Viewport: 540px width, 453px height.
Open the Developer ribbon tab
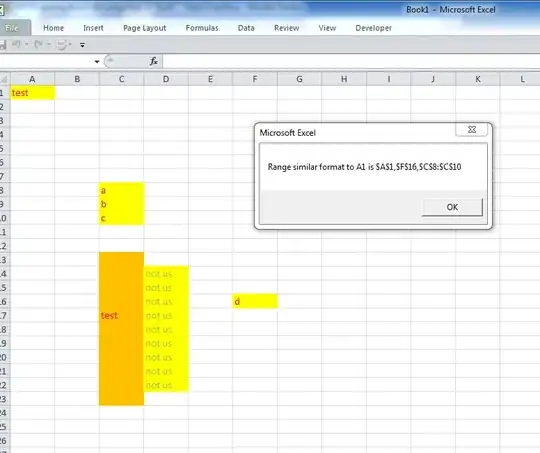(x=373, y=28)
